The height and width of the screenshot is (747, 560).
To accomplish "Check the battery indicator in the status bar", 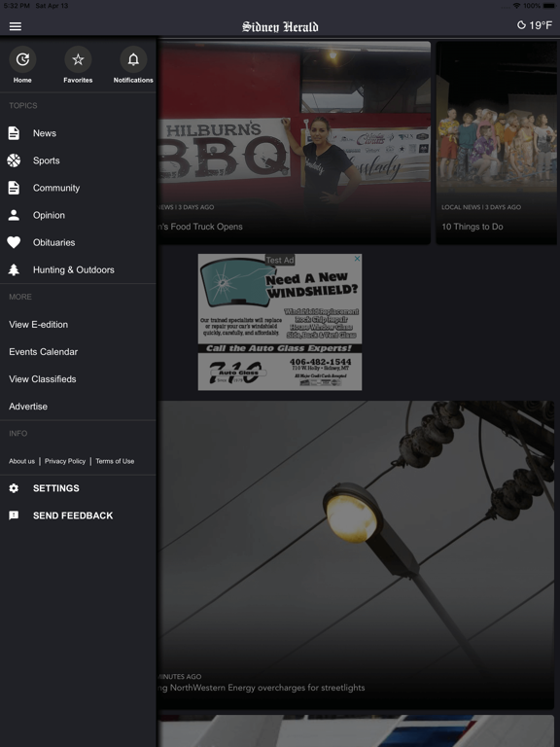I will pos(548,6).
